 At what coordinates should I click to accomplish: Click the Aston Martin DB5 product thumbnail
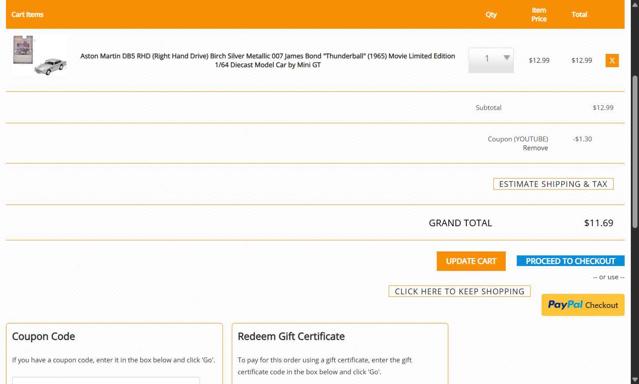click(x=39, y=55)
